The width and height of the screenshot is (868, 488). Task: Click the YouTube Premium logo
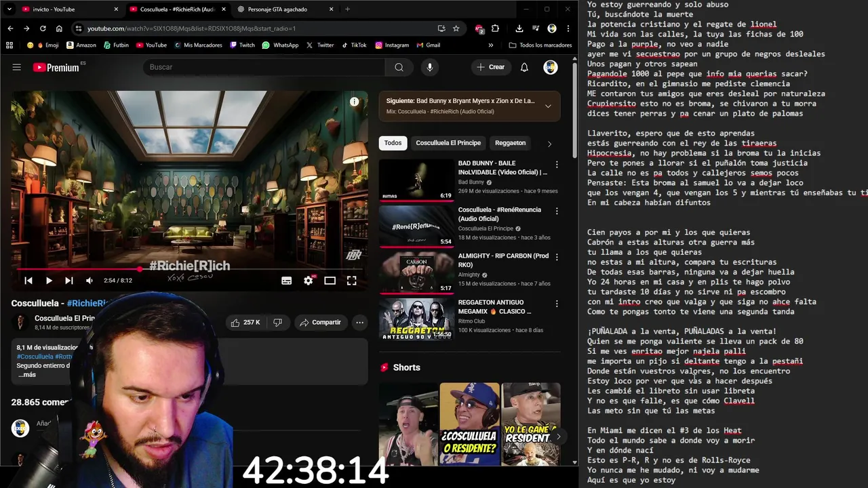click(56, 67)
